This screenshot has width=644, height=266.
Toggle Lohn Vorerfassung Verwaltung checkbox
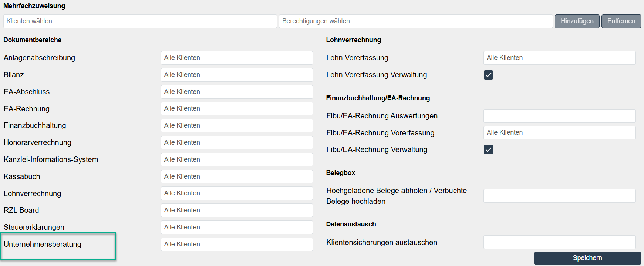[x=488, y=75]
